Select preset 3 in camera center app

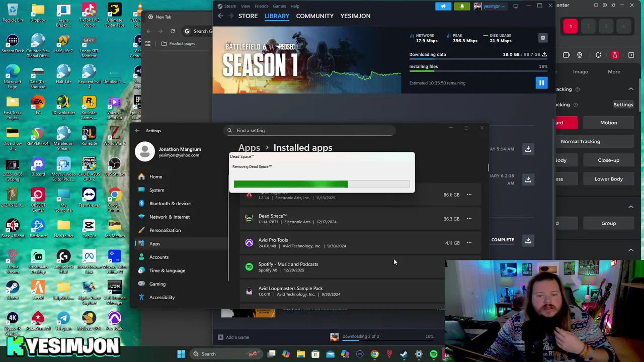(606, 26)
